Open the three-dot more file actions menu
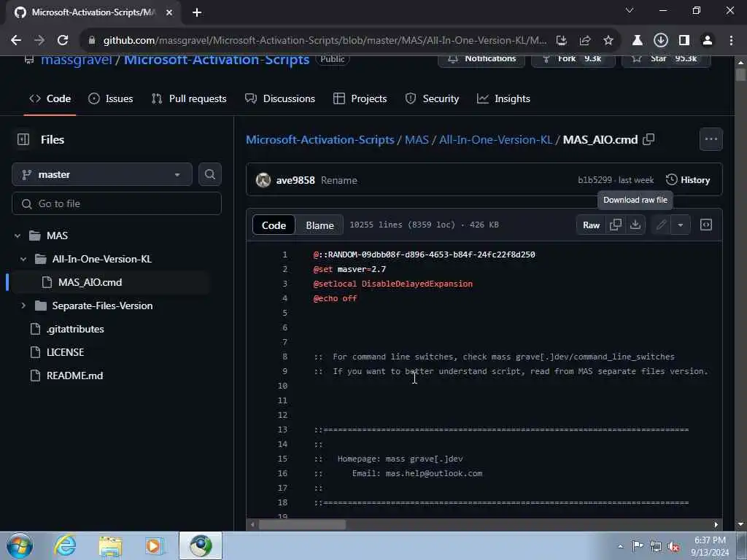Image resolution: width=747 pixels, height=560 pixels. pyautogui.click(x=711, y=139)
